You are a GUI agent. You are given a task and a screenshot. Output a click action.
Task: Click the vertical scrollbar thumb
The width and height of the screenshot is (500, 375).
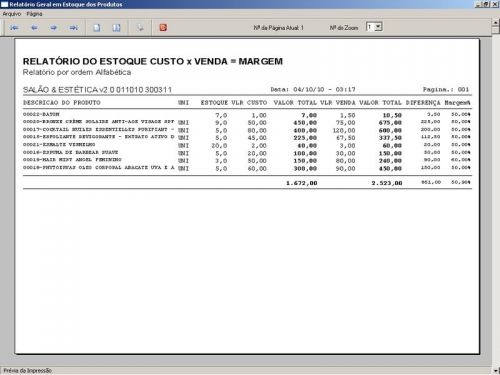click(496, 30)
